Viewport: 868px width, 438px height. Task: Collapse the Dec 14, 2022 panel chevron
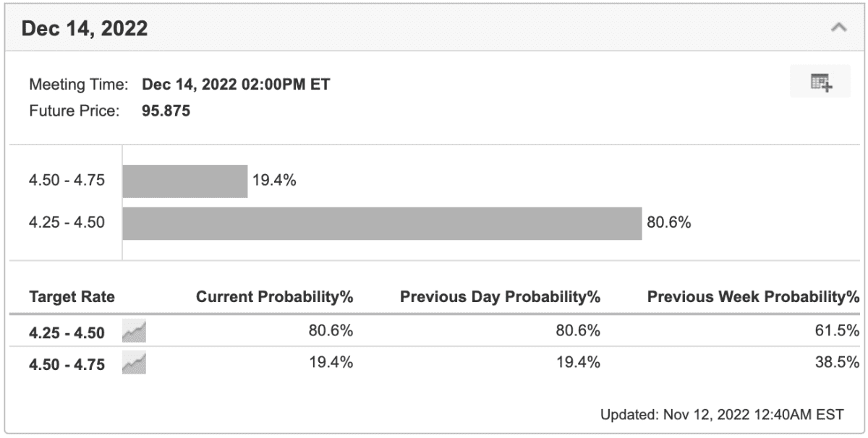(x=838, y=28)
